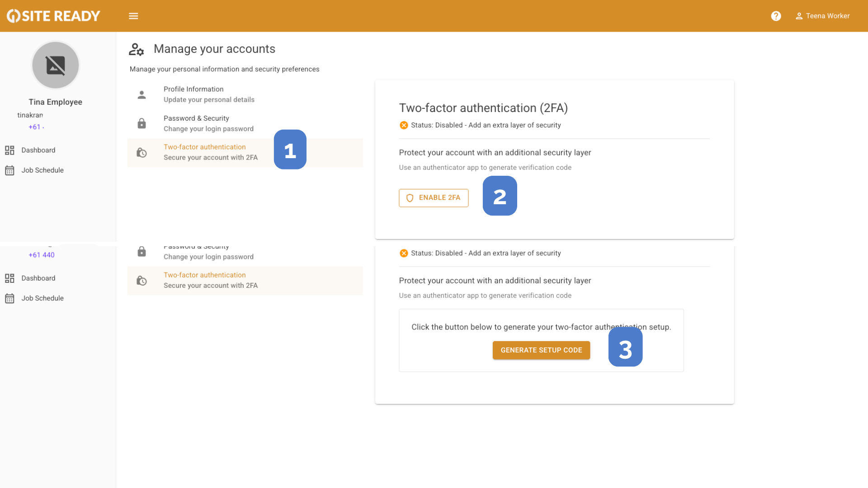The width and height of the screenshot is (868, 488).
Task: Go to Dashboard in the lower sidebar
Action: [x=38, y=278]
